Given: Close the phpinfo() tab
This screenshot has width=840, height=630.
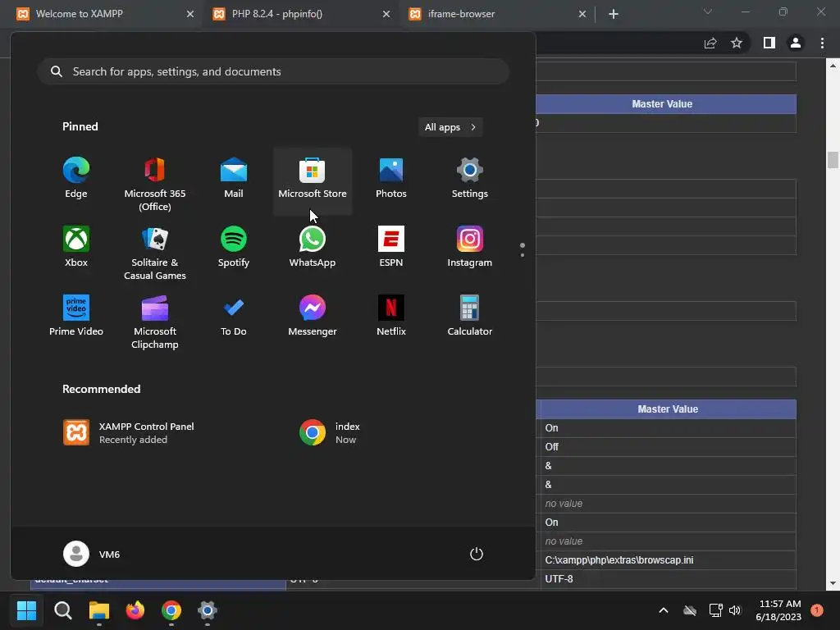Looking at the screenshot, I should click(386, 14).
